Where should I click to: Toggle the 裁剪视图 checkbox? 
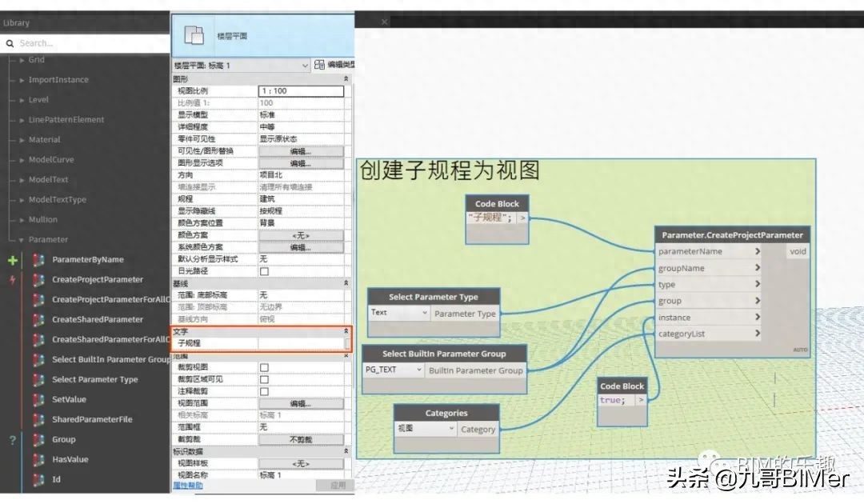pos(265,367)
